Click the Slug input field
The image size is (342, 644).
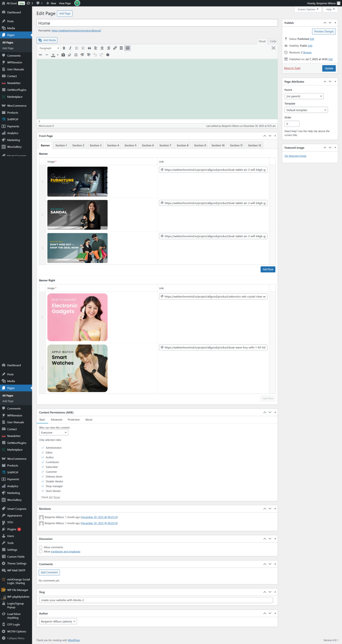pos(156,600)
